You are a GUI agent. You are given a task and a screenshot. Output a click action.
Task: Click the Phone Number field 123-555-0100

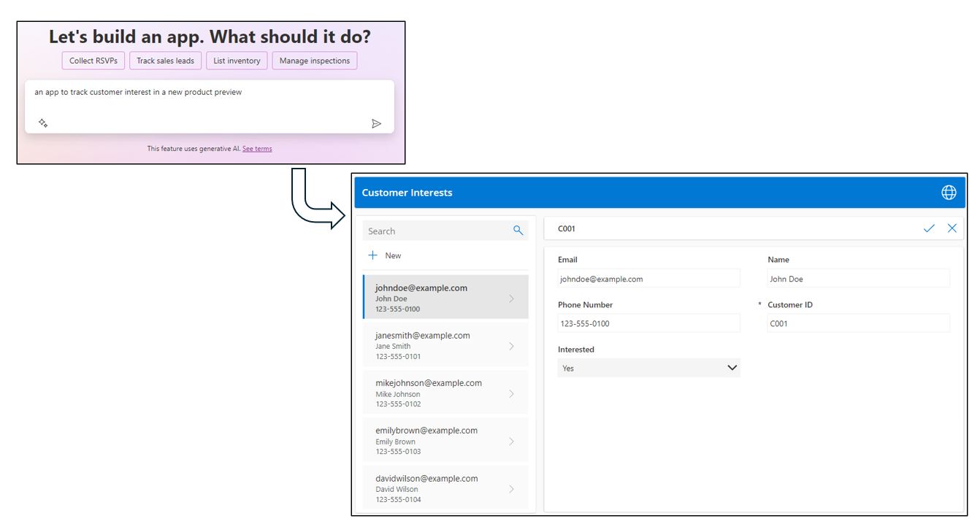(x=648, y=323)
